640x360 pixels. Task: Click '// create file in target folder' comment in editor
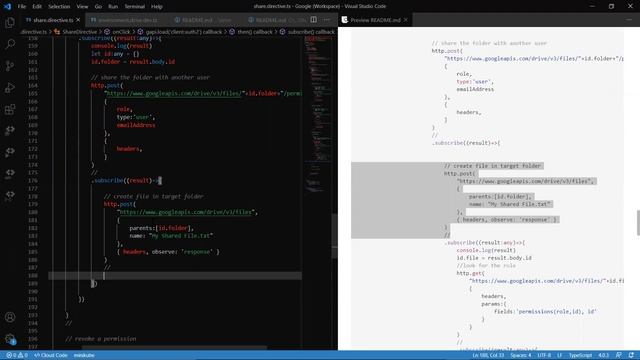153,196
